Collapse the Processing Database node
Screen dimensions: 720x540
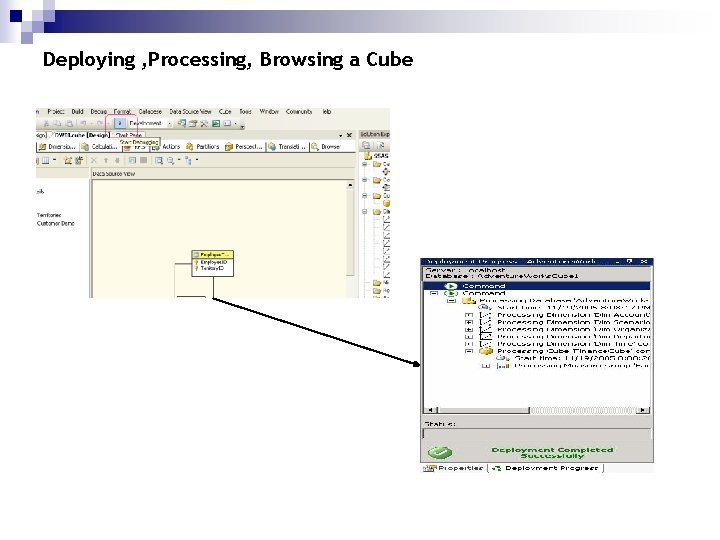click(x=451, y=300)
